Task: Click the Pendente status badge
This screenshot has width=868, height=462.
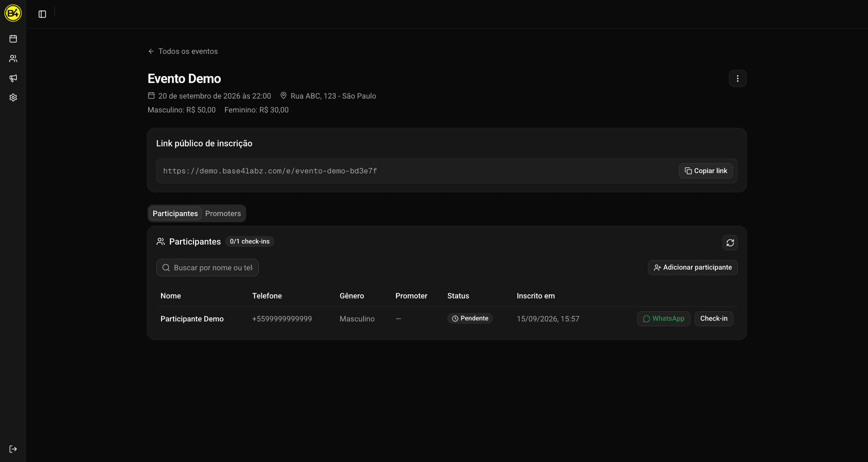Action: pyautogui.click(x=470, y=318)
